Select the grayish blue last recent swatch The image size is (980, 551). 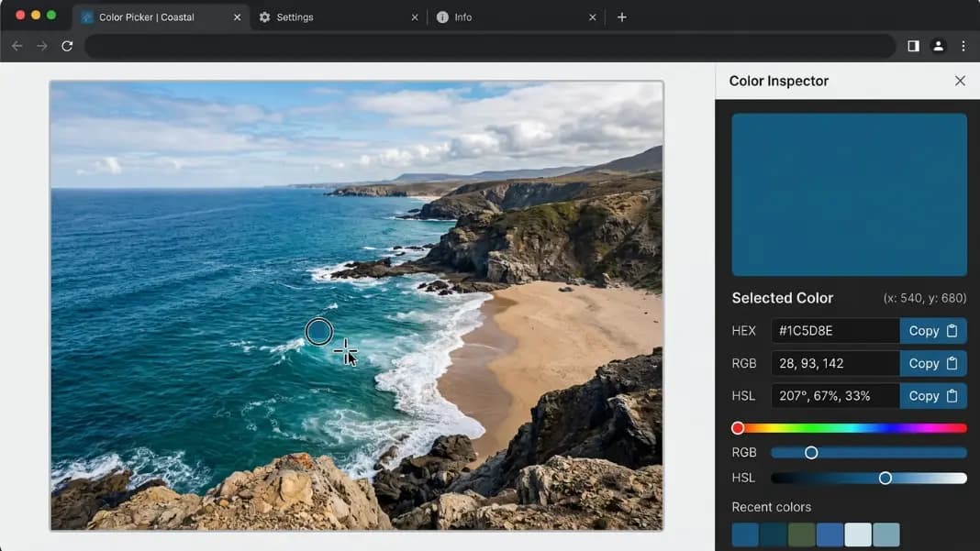(886, 534)
